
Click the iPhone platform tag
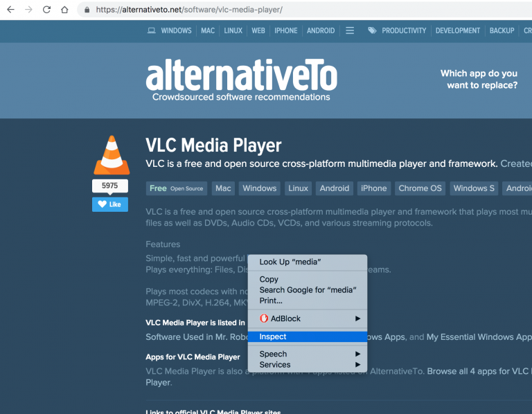(374, 188)
